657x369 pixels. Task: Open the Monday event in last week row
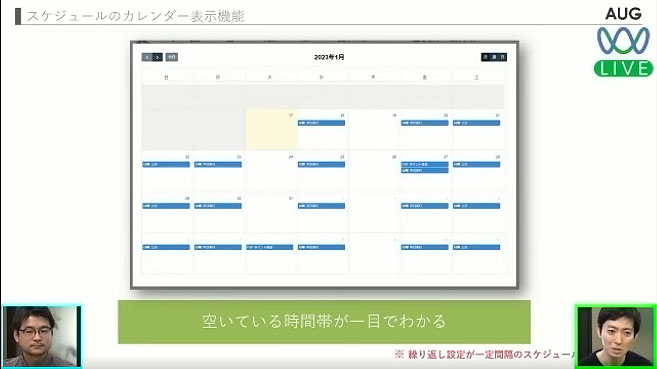(218, 247)
